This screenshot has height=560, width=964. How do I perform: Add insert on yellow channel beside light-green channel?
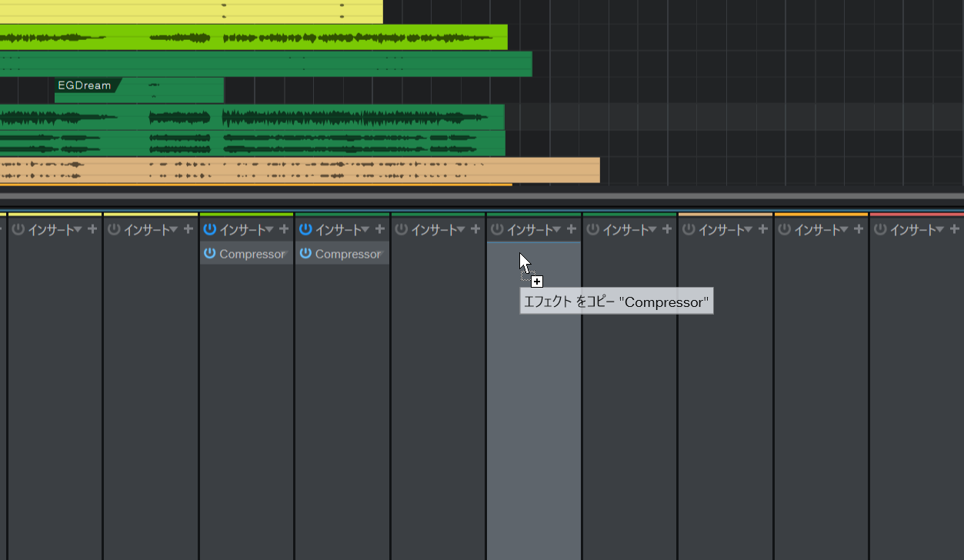click(x=188, y=229)
